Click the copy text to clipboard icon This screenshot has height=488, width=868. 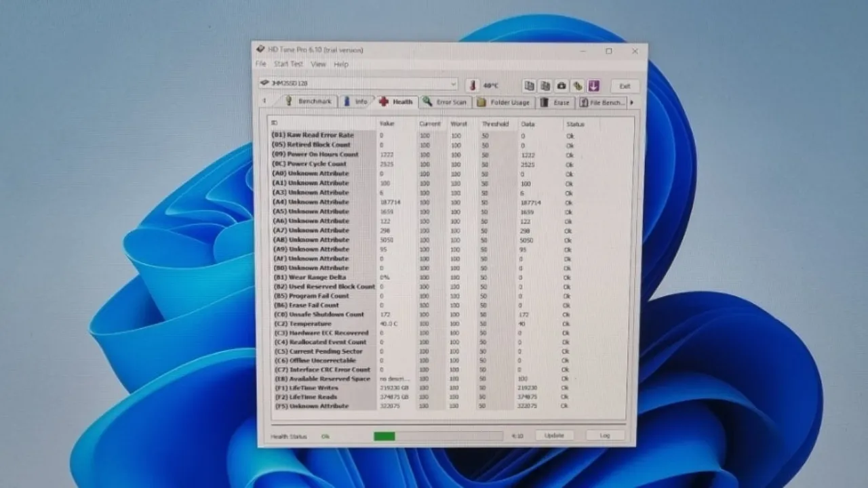[529, 86]
